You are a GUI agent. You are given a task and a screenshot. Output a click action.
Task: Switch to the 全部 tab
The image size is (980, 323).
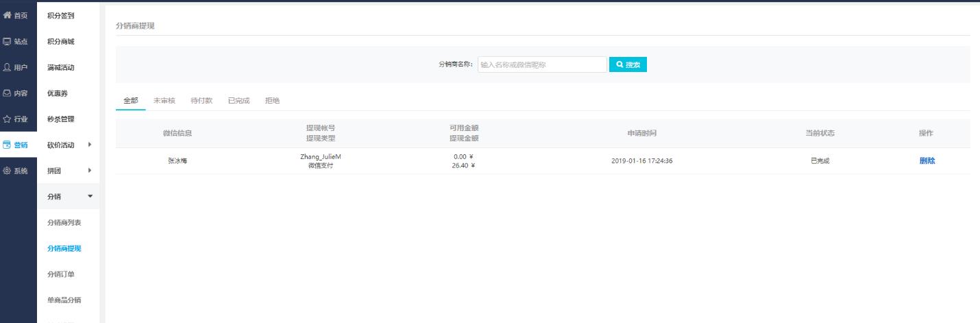click(x=130, y=101)
